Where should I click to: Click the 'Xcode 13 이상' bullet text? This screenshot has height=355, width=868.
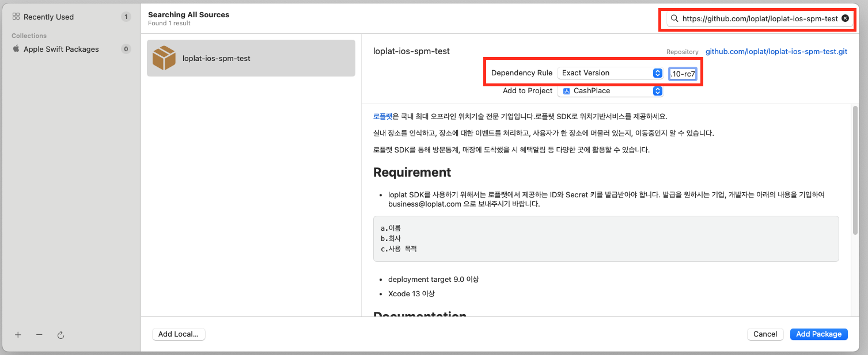pos(411,293)
